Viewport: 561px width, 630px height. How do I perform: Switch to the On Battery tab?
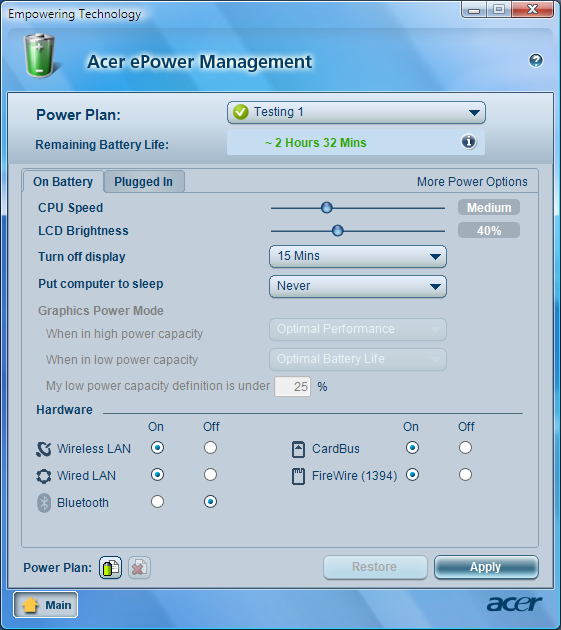63,182
